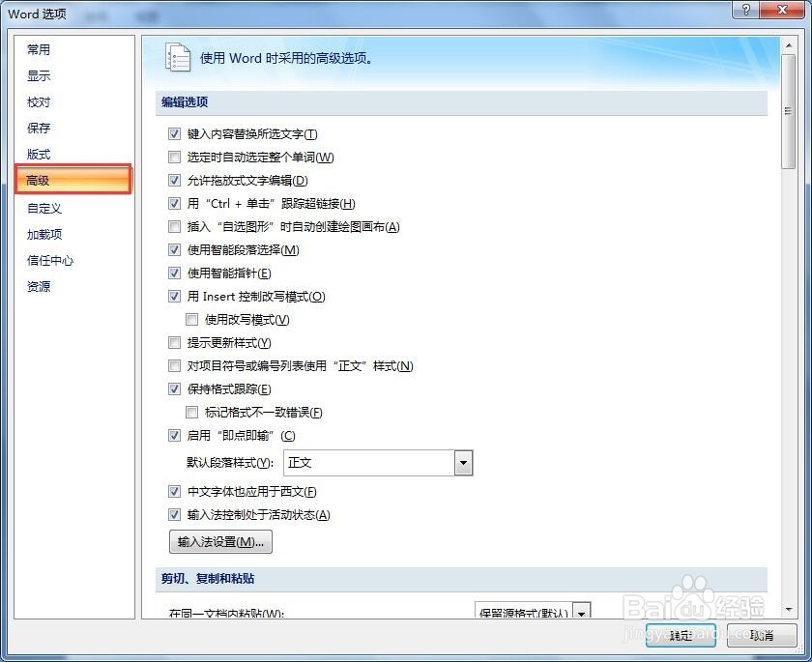Viewport: 812px width, 662px height.
Task: Open the 常用 category
Action: (39, 49)
